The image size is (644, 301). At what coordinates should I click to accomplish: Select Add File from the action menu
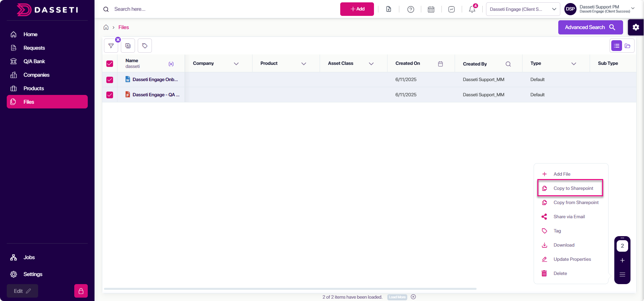click(571, 174)
